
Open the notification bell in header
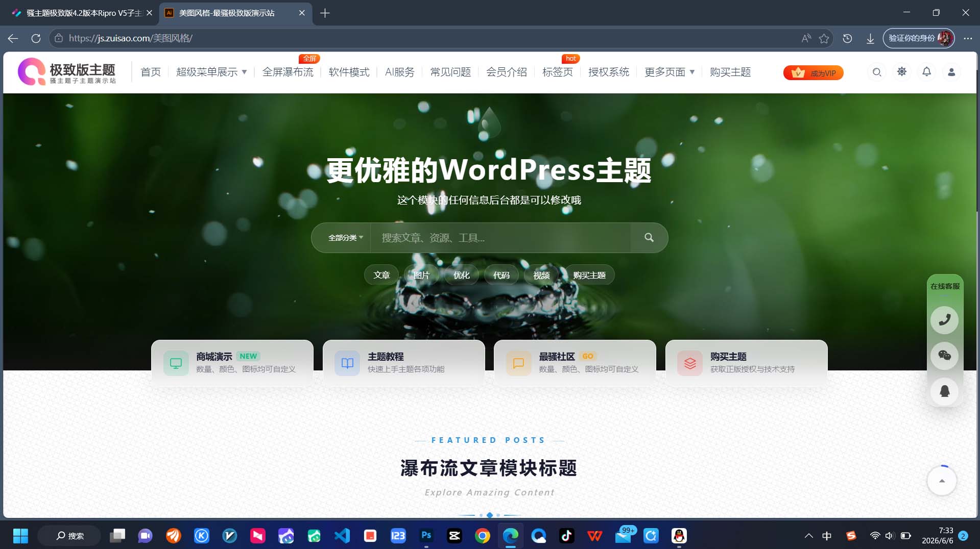coord(926,72)
